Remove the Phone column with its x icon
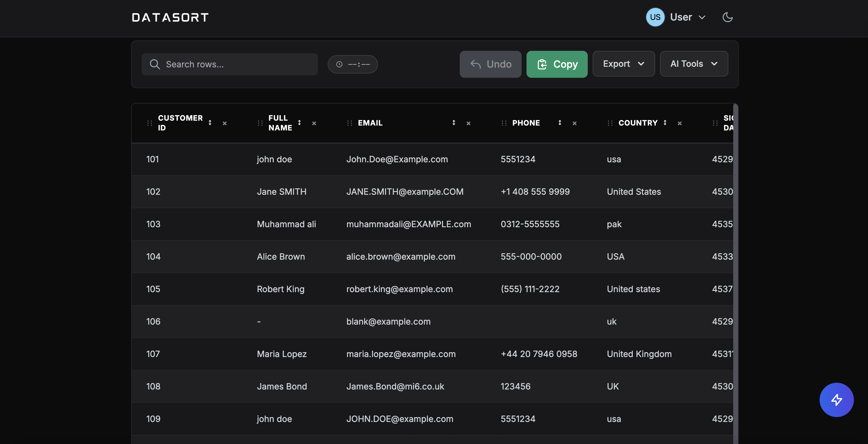The width and height of the screenshot is (868, 444). 574,123
